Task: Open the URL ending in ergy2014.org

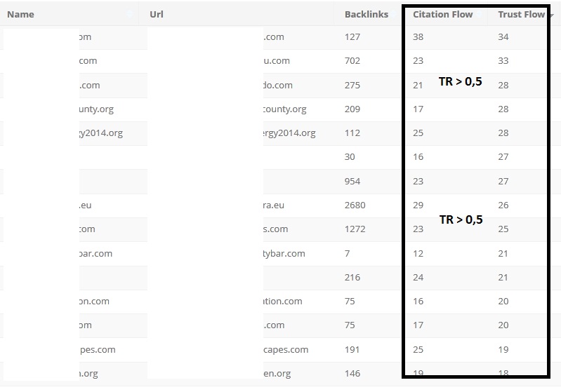Action: [289, 133]
